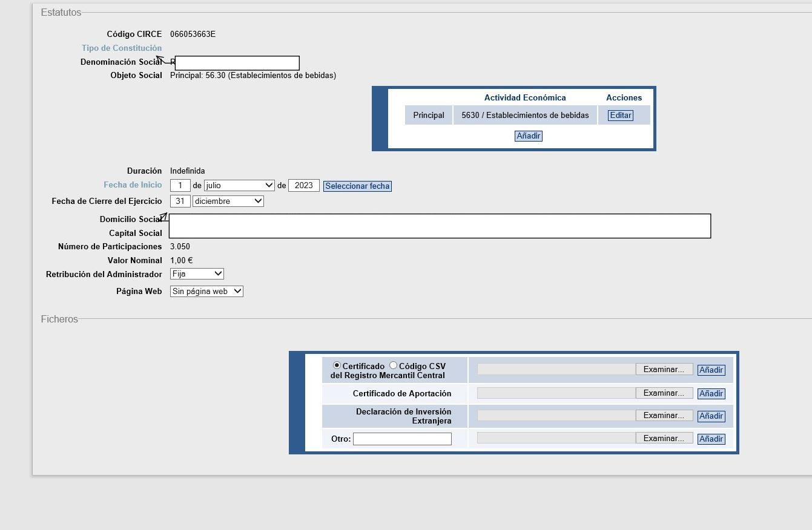Viewport: 812px width, 530px height.
Task: Click the Tipo de Constitución label link
Action: coord(122,48)
